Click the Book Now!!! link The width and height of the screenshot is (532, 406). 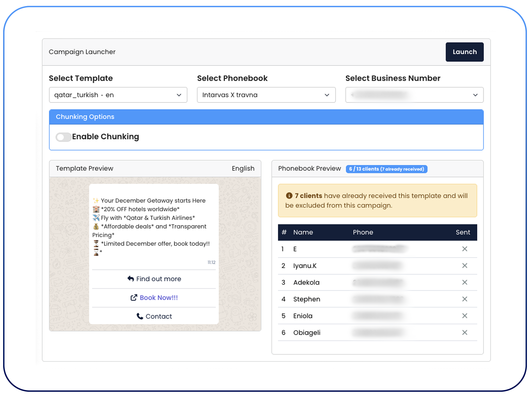point(159,297)
